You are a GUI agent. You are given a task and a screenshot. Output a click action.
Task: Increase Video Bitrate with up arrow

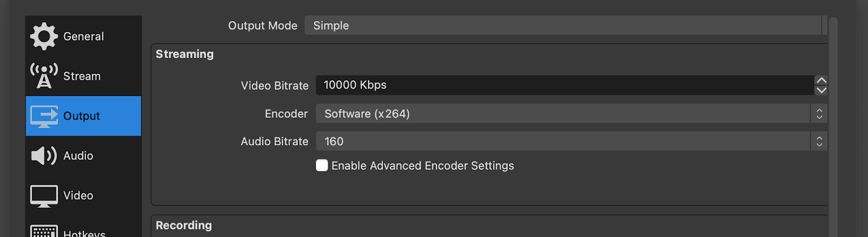[x=821, y=80]
